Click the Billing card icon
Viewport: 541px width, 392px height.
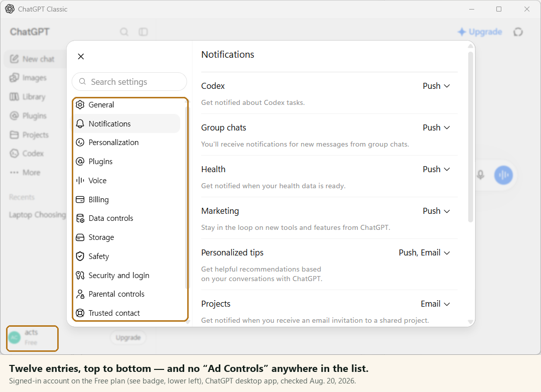pyautogui.click(x=80, y=199)
